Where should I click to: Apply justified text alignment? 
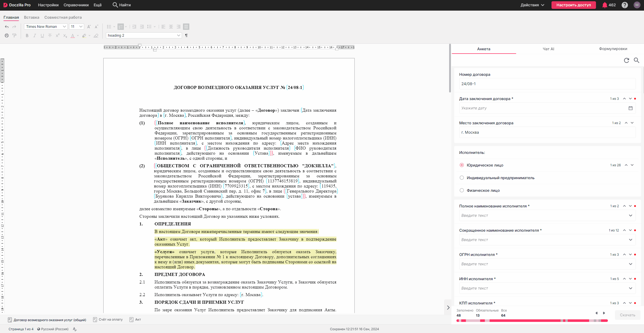click(186, 27)
